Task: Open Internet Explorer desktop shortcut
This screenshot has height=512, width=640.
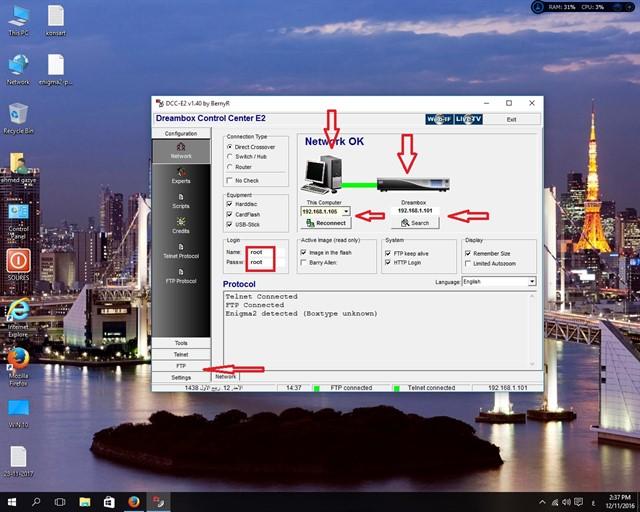Action: coord(18,318)
